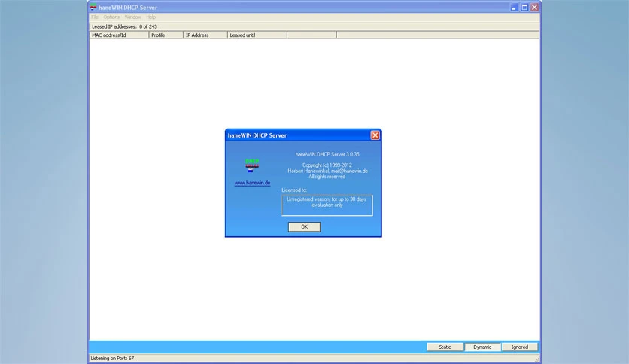629x364 pixels.
Task: Open the Options menu
Action: click(111, 17)
